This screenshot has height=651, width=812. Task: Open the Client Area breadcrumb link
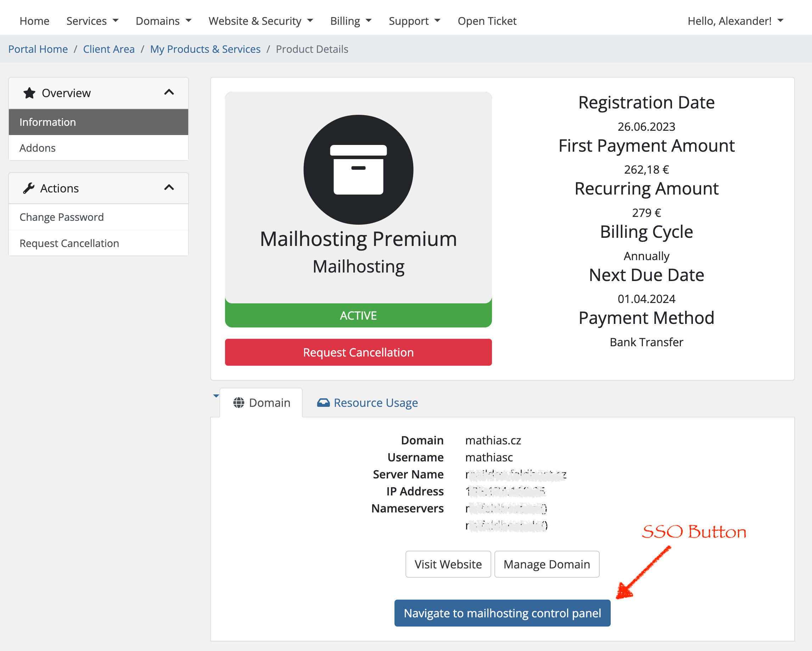109,49
